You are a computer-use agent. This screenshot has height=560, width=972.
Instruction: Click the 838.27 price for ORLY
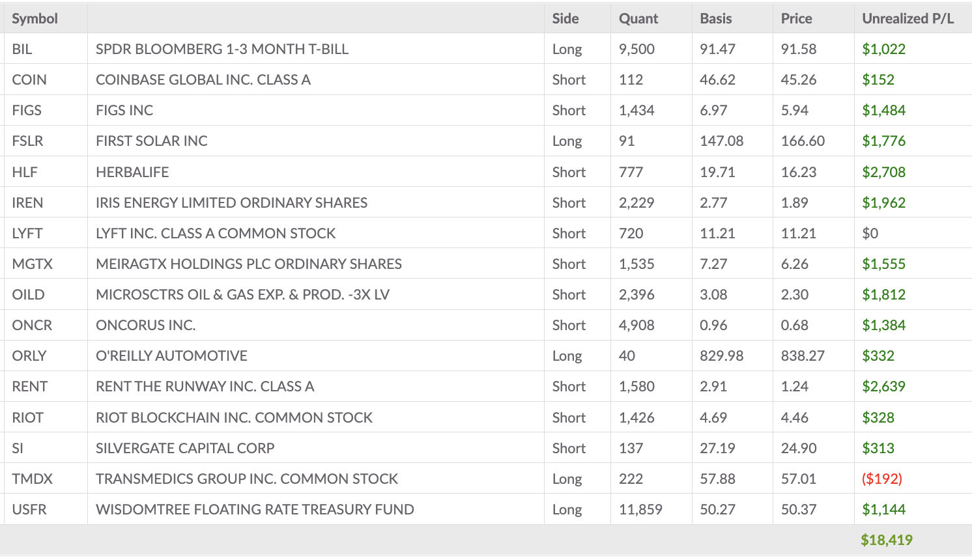point(803,356)
